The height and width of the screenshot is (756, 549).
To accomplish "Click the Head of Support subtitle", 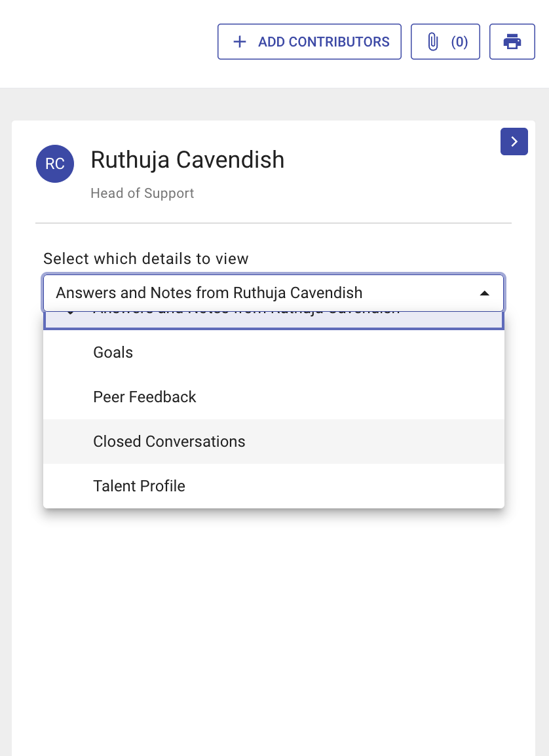I will pos(142,193).
